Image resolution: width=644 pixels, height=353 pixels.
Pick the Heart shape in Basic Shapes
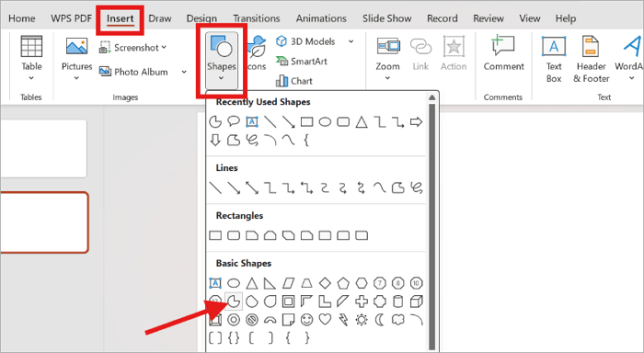325,319
